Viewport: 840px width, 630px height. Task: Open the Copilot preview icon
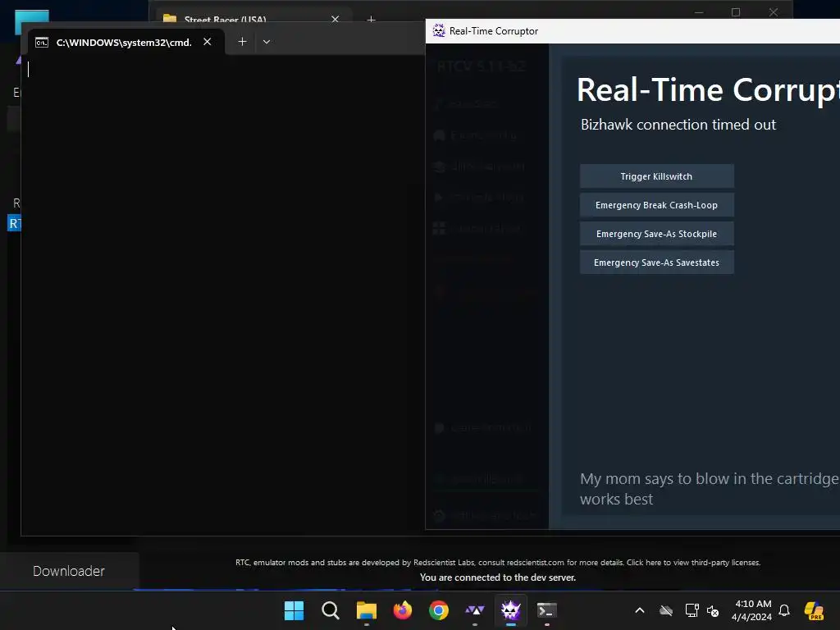pyautogui.click(x=814, y=610)
